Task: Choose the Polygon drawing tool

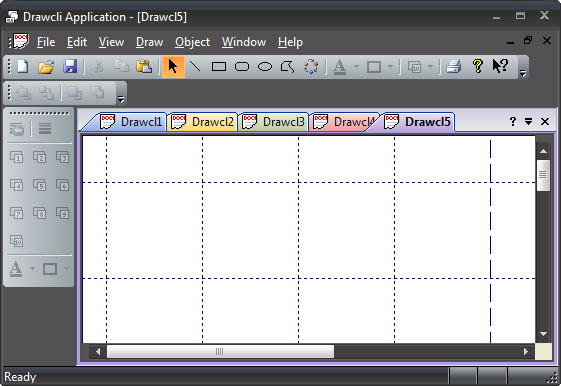Action: (x=288, y=67)
